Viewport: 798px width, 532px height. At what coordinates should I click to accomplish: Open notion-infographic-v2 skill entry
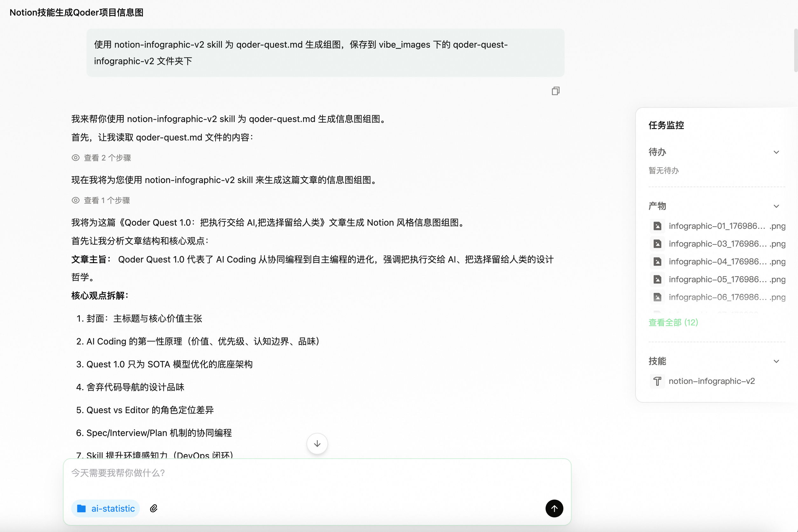(x=712, y=381)
